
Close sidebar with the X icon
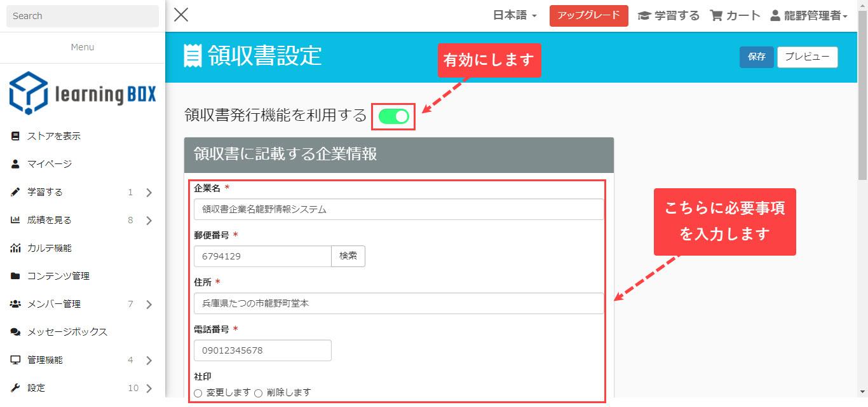(181, 15)
